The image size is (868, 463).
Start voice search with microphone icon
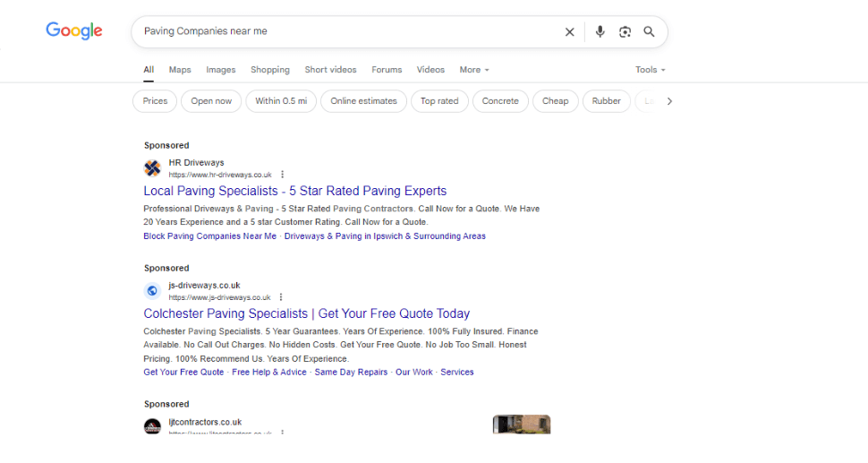(600, 32)
